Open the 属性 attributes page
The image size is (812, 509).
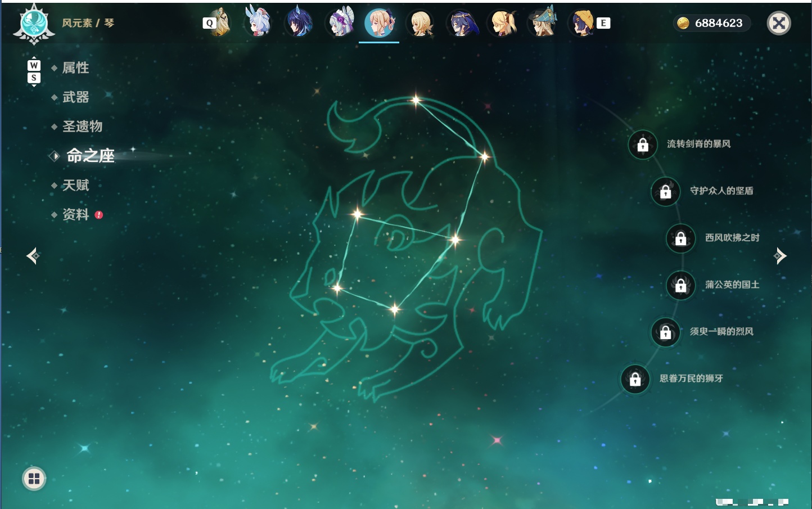pyautogui.click(x=75, y=68)
